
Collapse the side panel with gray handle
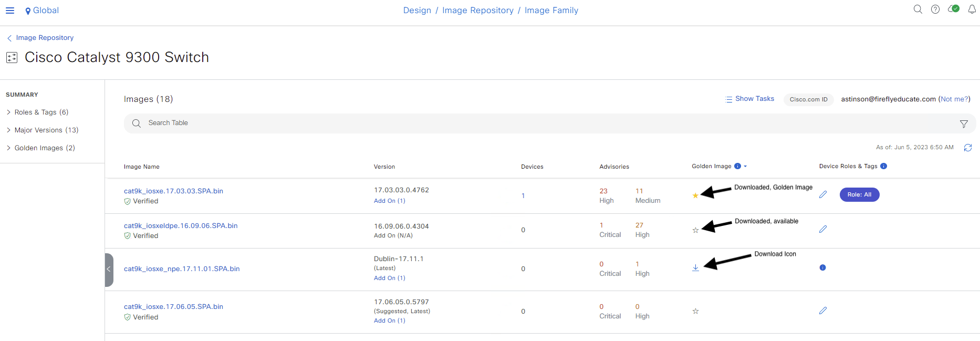point(109,270)
